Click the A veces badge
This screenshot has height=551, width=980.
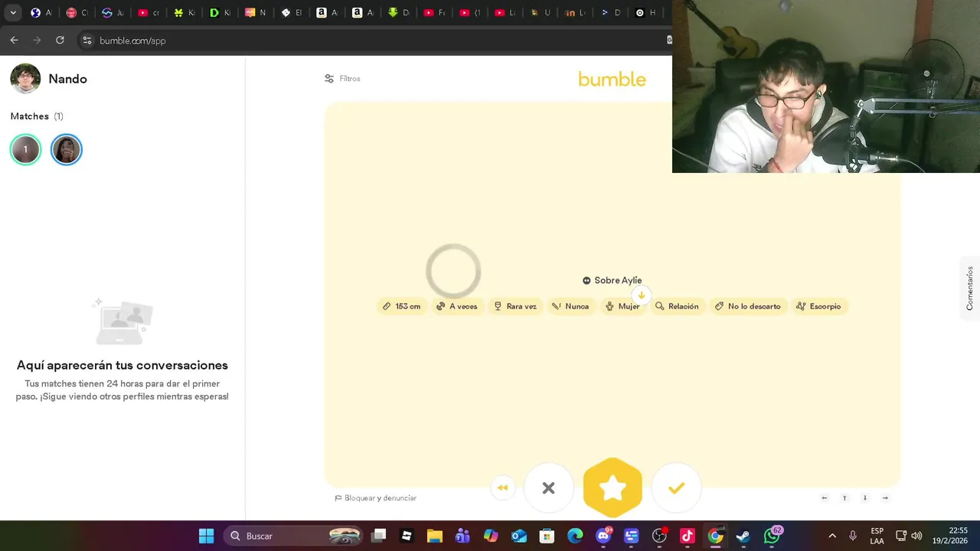click(x=457, y=306)
